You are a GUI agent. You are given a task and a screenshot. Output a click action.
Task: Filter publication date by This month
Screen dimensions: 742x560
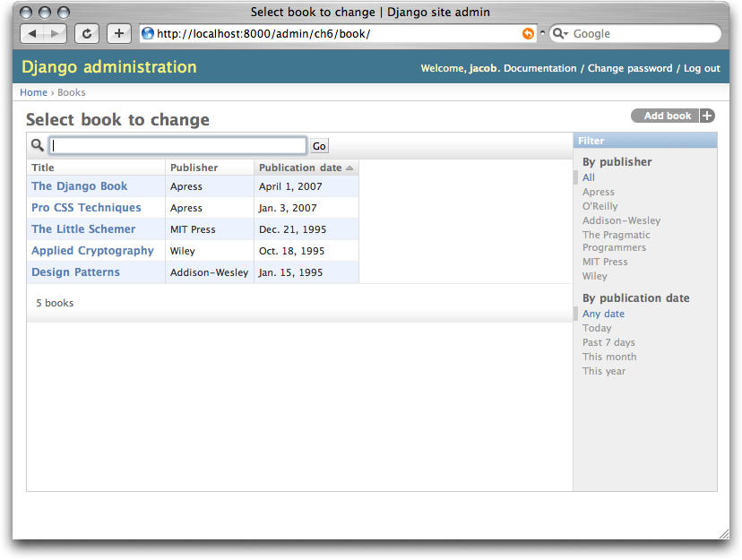pos(609,357)
